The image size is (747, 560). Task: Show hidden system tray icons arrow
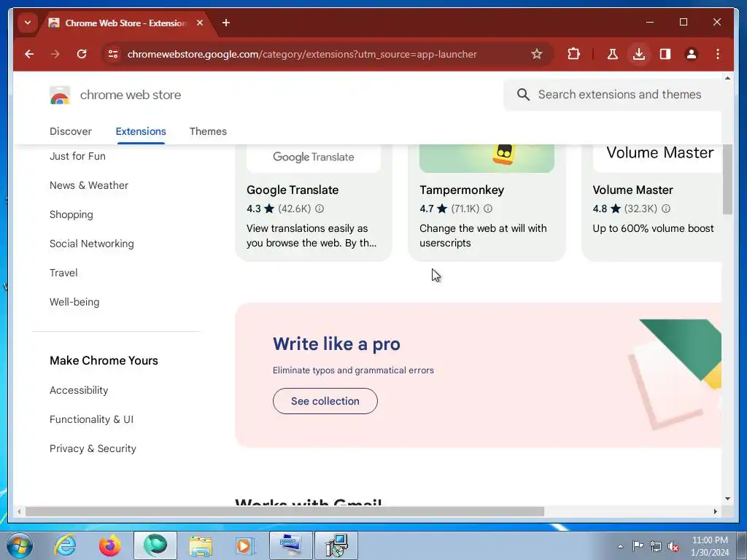click(x=620, y=546)
